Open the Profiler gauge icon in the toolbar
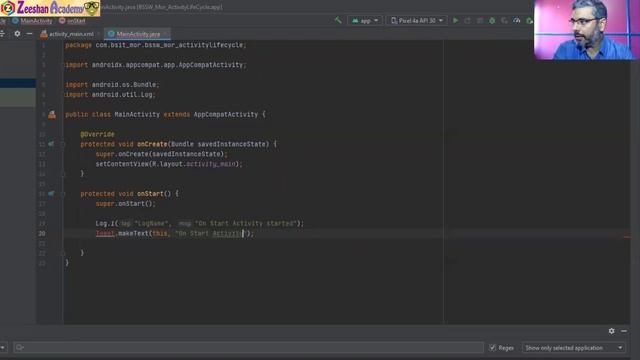Viewport: 640px width, 360px height. (517, 20)
